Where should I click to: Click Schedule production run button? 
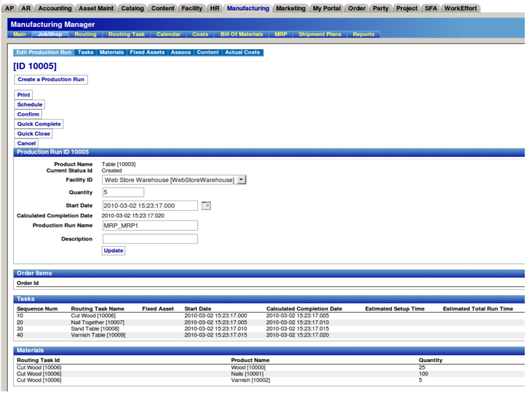click(30, 104)
